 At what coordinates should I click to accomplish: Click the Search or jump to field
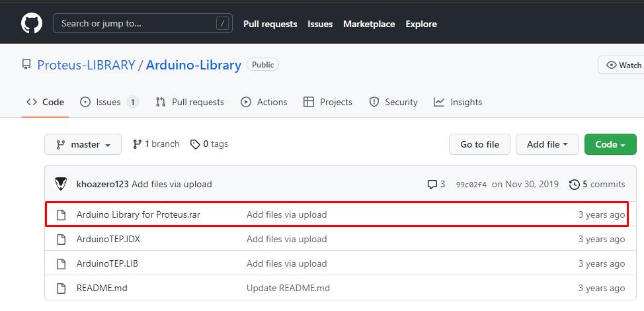143,23
